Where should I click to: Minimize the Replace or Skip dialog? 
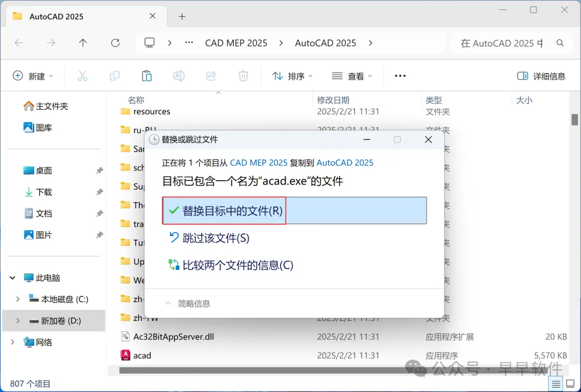click(367, 139)
